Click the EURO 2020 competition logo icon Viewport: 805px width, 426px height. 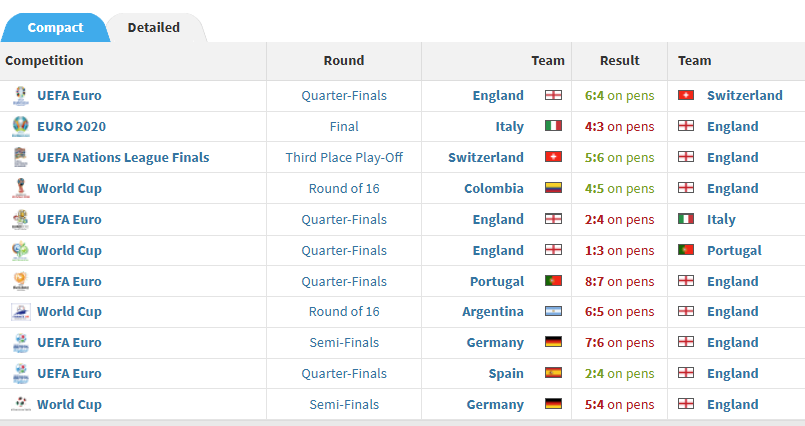(x=21, y=127)
